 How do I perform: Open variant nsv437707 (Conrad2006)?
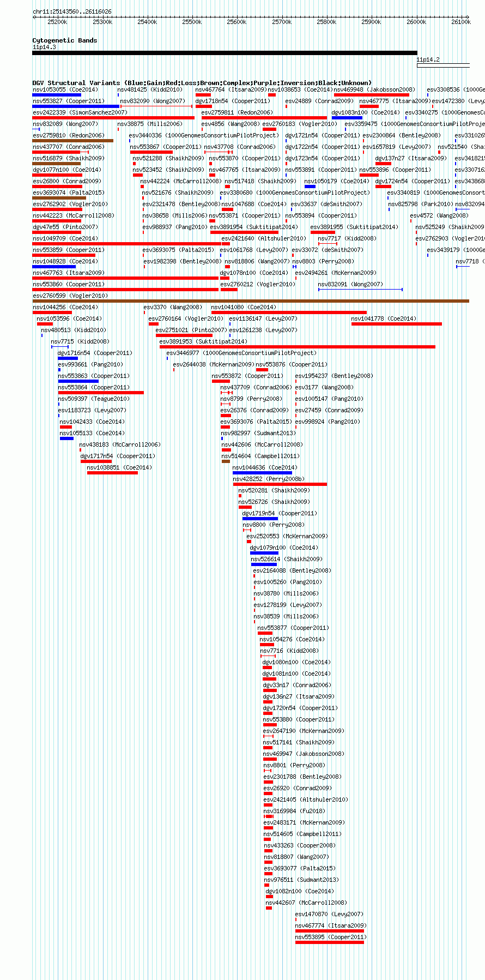click(x=68, y=147)
